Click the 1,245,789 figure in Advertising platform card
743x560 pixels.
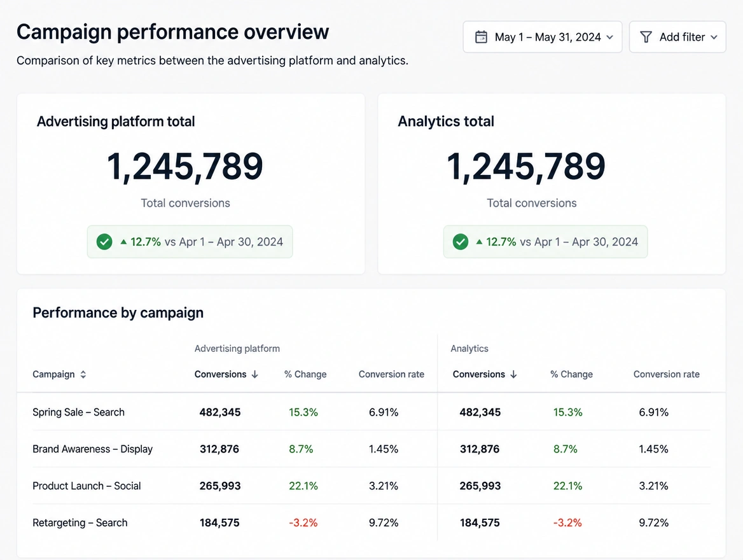[185, 167]
